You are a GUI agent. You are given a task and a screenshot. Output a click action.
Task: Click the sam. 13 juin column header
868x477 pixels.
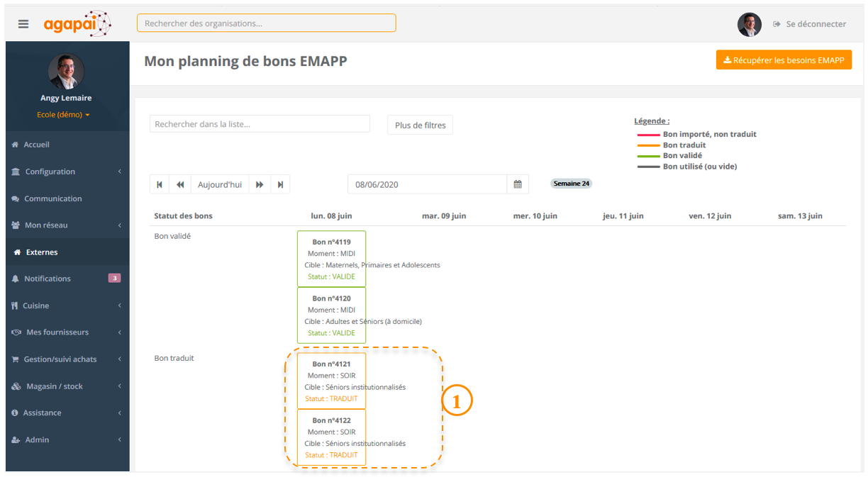point(800,216)
